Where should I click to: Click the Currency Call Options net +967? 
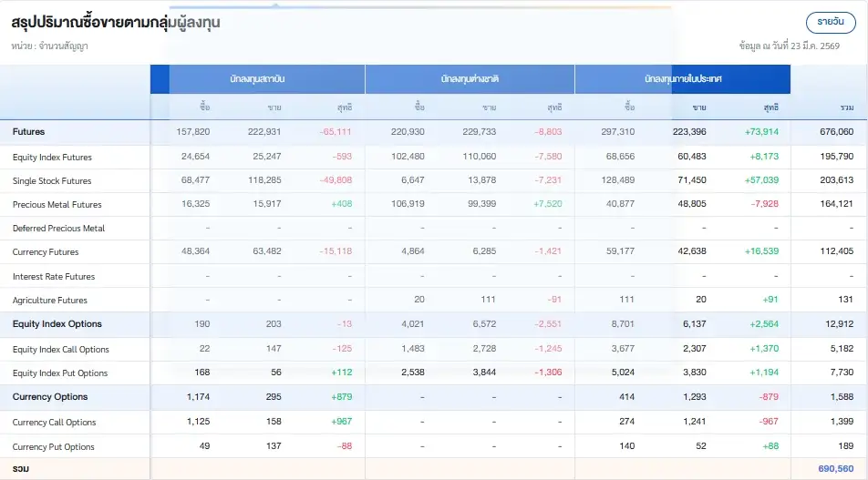342,422
